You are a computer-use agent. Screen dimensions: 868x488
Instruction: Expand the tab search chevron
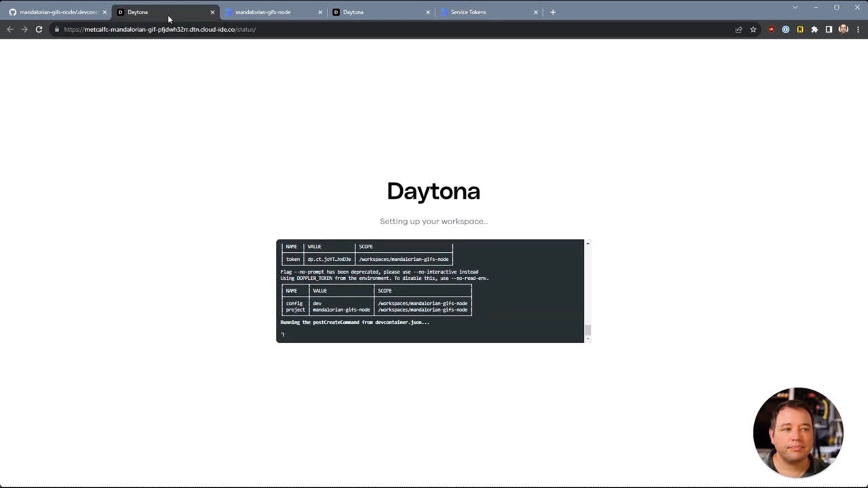795,7
